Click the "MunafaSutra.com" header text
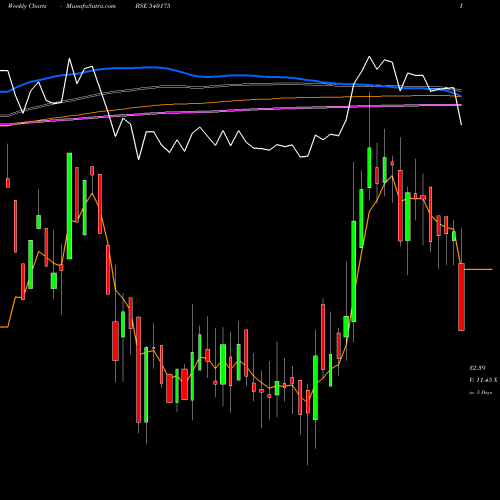 click(91, 6)
